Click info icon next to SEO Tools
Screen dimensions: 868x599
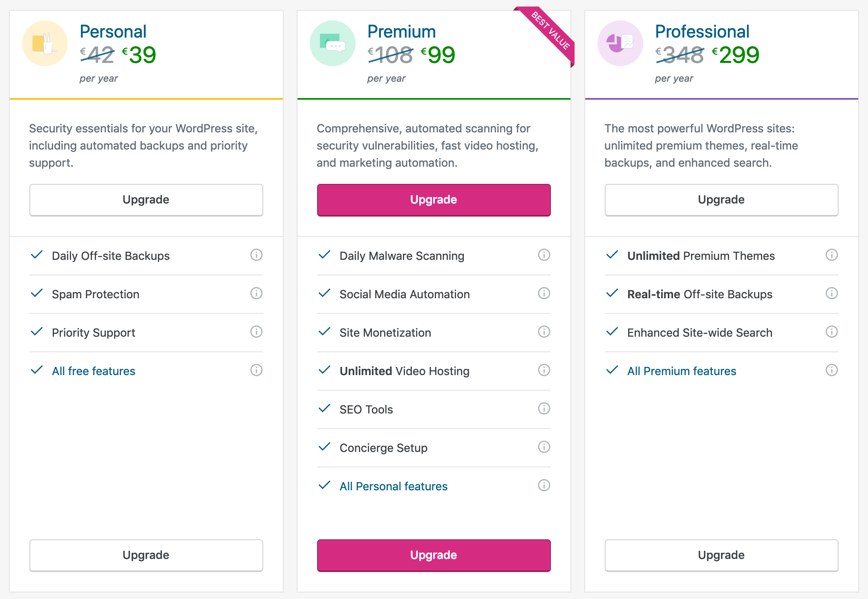[x=544, y=409]
